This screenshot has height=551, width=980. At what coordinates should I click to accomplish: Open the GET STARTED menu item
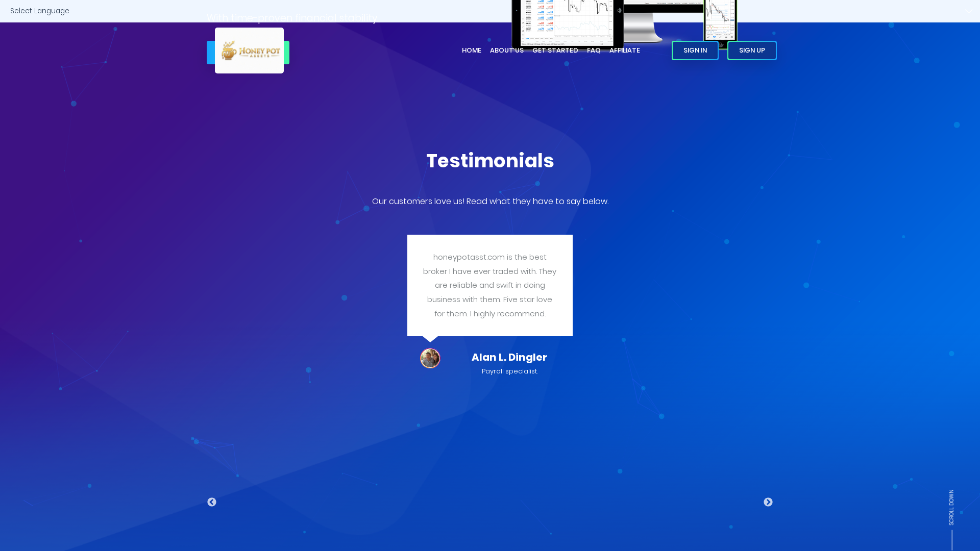(555, 51)
